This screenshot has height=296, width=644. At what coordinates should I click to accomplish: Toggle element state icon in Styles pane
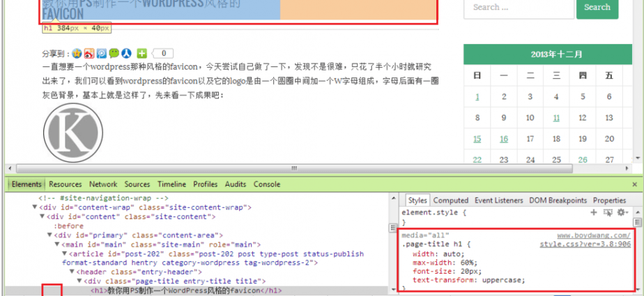click(x=606, y=212)
